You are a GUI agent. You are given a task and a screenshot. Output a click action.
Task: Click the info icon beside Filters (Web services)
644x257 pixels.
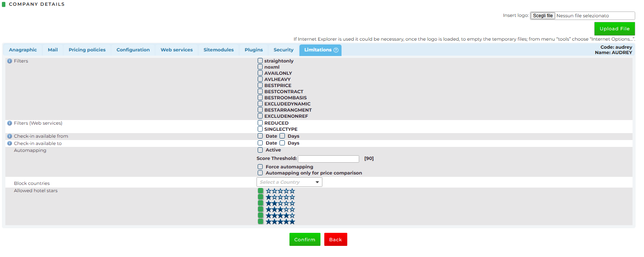coord(10,123)
